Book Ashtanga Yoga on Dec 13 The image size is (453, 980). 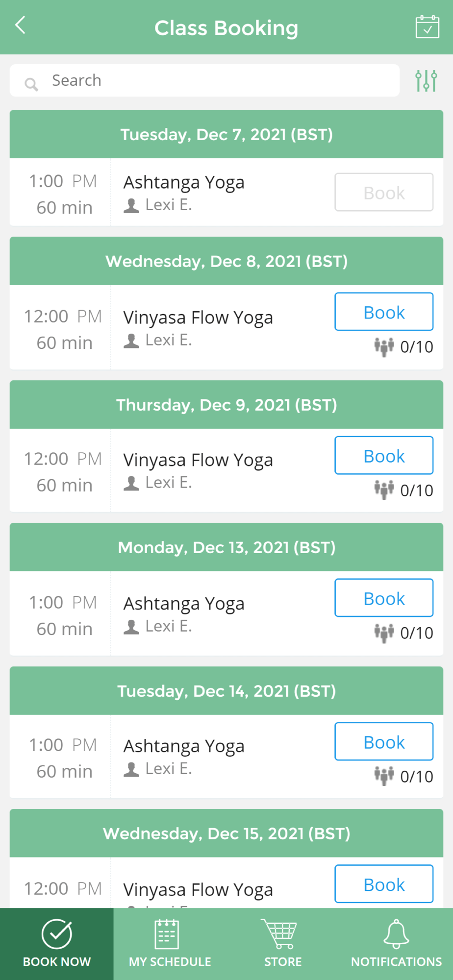tap(384, 598)
